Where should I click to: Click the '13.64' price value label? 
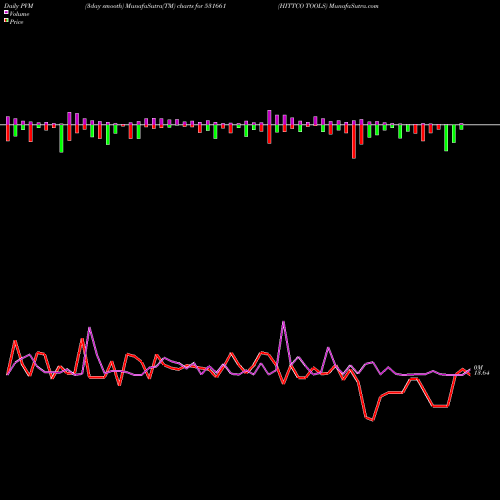(481, 373)
